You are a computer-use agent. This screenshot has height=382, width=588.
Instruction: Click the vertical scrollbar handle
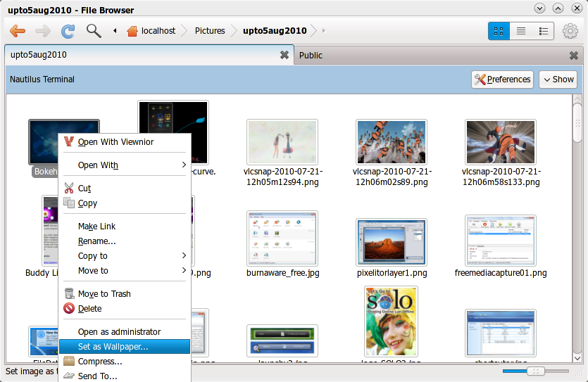tap(577, 123)
